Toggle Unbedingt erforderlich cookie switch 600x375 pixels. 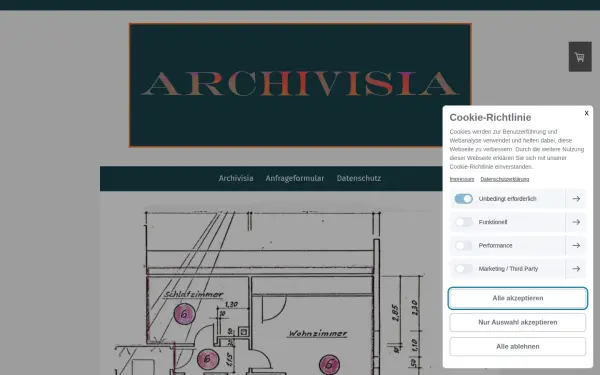click(x=463, y=199)
